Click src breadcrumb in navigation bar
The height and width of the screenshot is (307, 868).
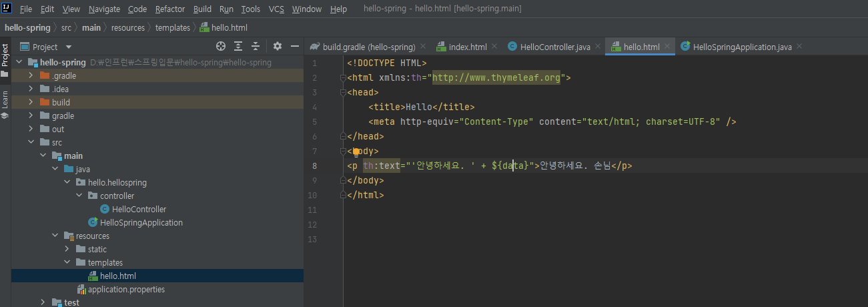66,27
